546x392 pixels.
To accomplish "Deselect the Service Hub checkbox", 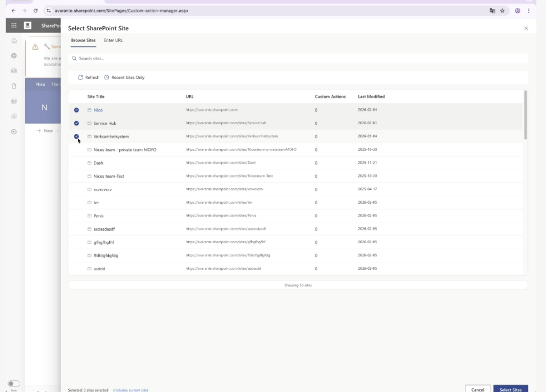I will point(76,123).
